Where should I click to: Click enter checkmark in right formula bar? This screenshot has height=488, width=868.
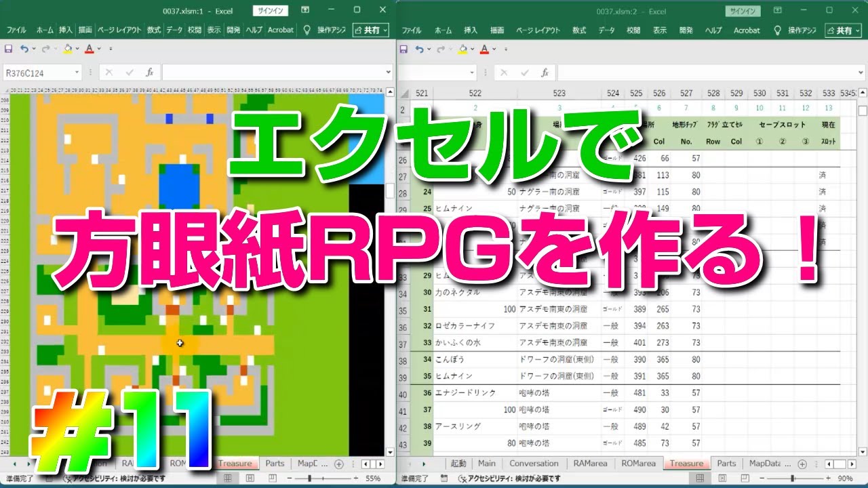524,72
